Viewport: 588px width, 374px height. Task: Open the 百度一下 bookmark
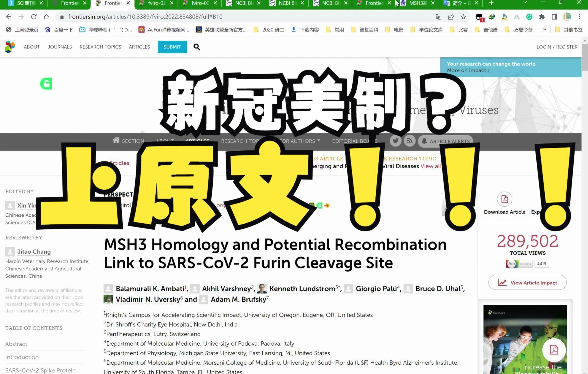pos(59,29)
